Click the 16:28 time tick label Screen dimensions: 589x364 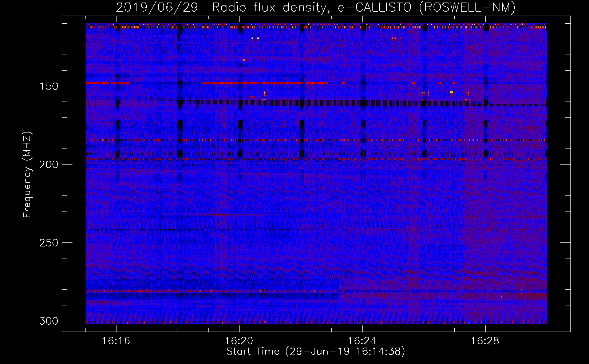(x=485, y=341)
